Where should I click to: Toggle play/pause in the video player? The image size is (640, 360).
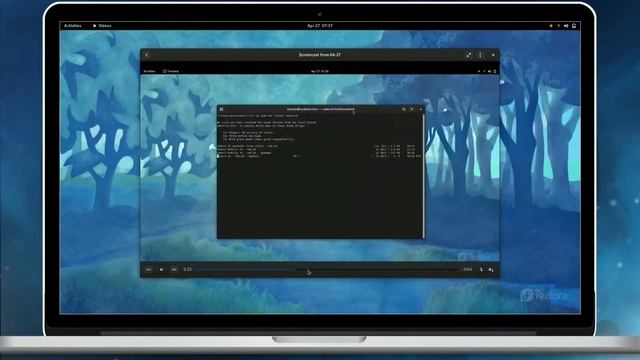161,269
